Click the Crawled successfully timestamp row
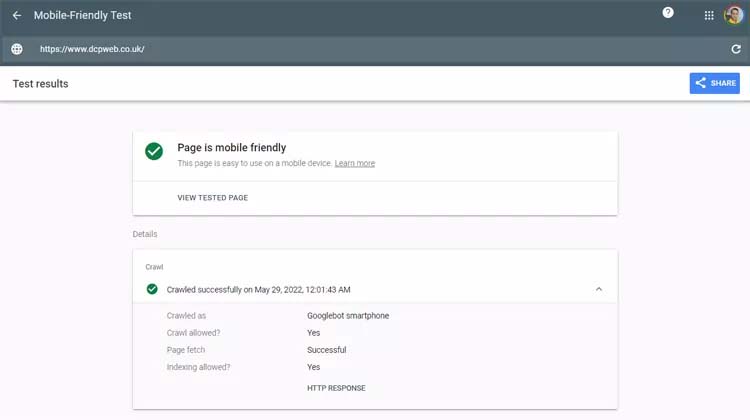 [x=258, y=289]
